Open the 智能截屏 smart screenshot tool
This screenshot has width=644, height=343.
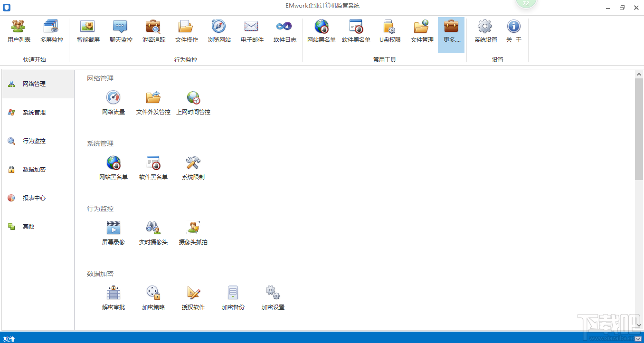(87, 30)
